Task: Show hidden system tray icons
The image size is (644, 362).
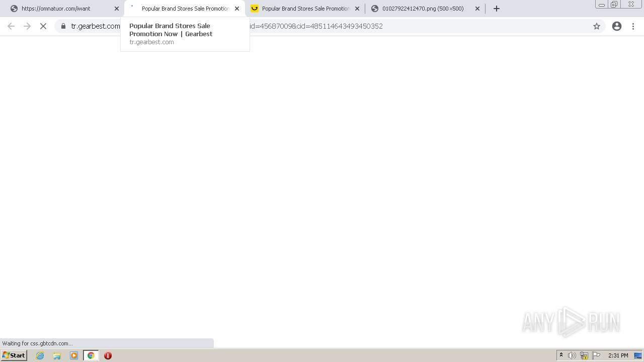Action: pyautogui.click(x=561, y=355)
